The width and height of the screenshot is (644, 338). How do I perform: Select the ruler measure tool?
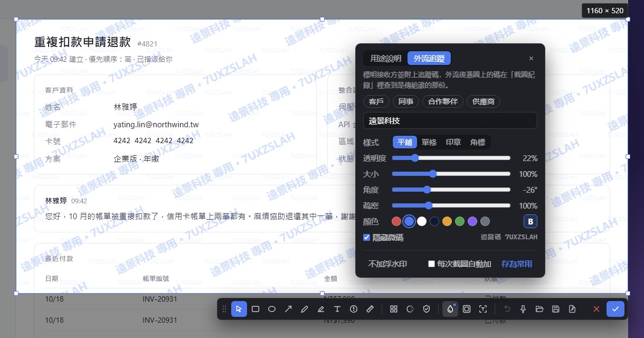tap(370, 309)
